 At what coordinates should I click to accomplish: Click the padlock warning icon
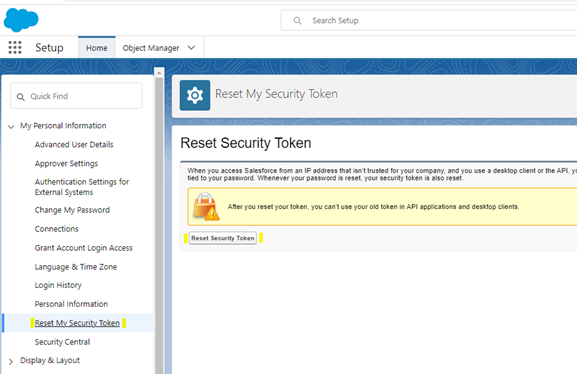(206, 206)
